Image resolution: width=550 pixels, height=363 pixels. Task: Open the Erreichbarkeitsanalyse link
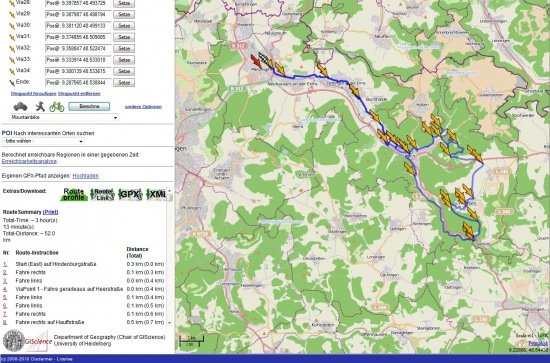(29, 161)
